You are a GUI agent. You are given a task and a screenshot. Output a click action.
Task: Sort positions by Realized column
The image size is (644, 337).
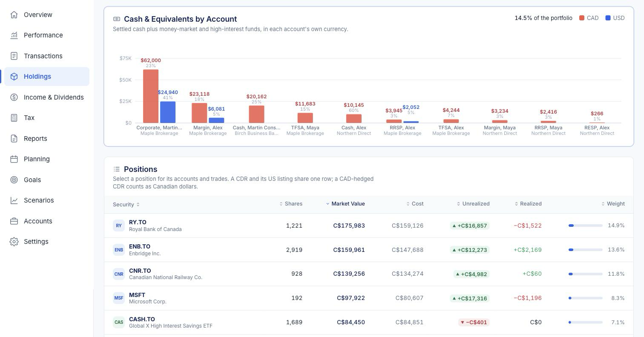pyautogui.click(x=528, y=204)
